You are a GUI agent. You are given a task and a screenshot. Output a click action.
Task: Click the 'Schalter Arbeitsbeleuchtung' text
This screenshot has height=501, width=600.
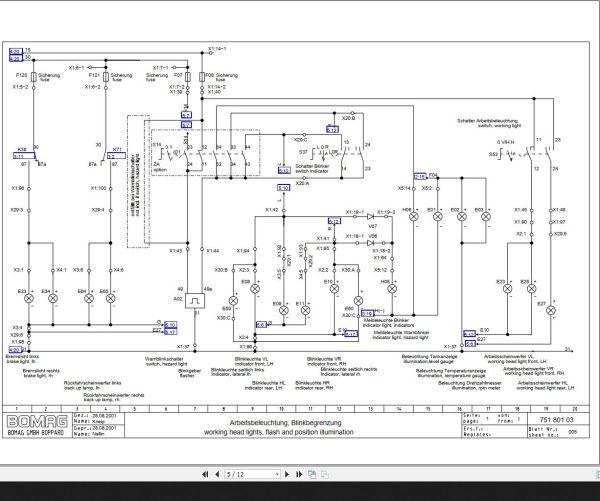(x=487, y=121)
